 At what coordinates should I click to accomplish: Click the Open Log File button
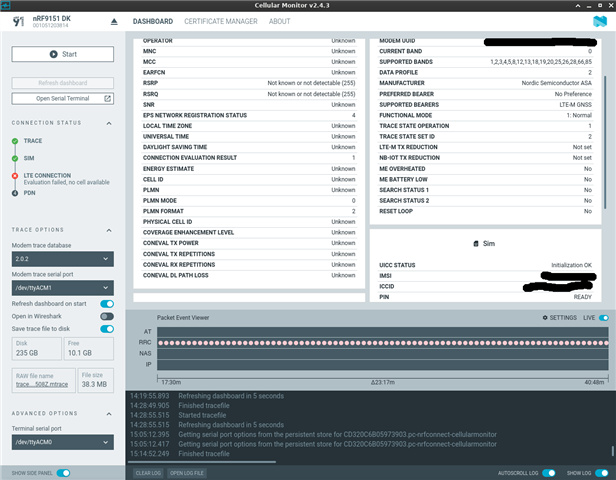(187, 473)
